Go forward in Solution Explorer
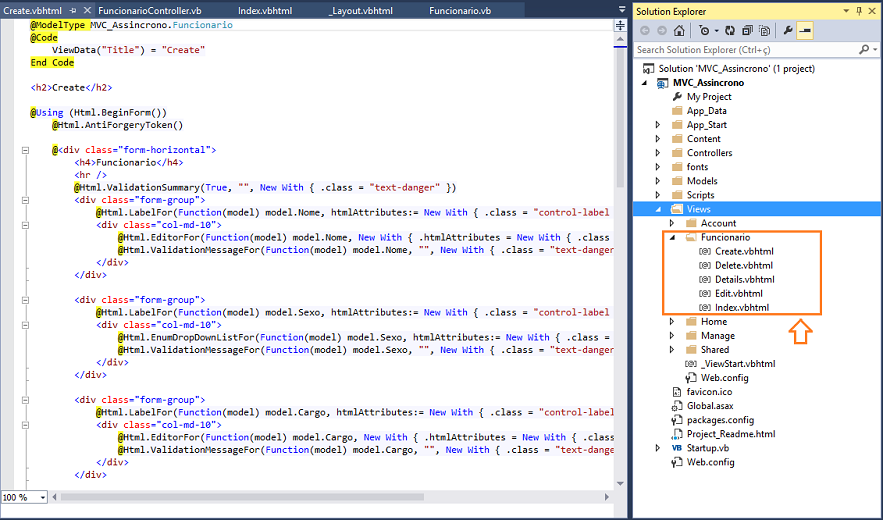Screen dimensions: 883x520 (662, 30)
